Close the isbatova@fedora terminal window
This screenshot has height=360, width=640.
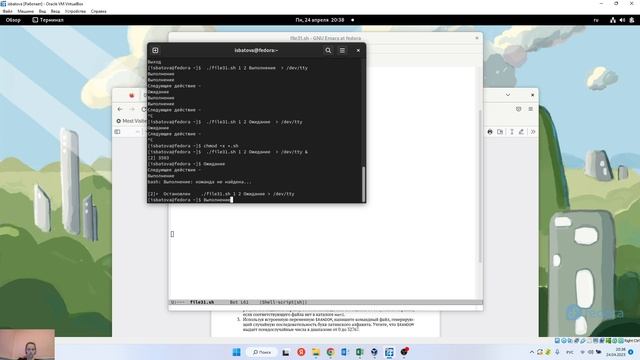pyautogui.click(x=358, y=50)
